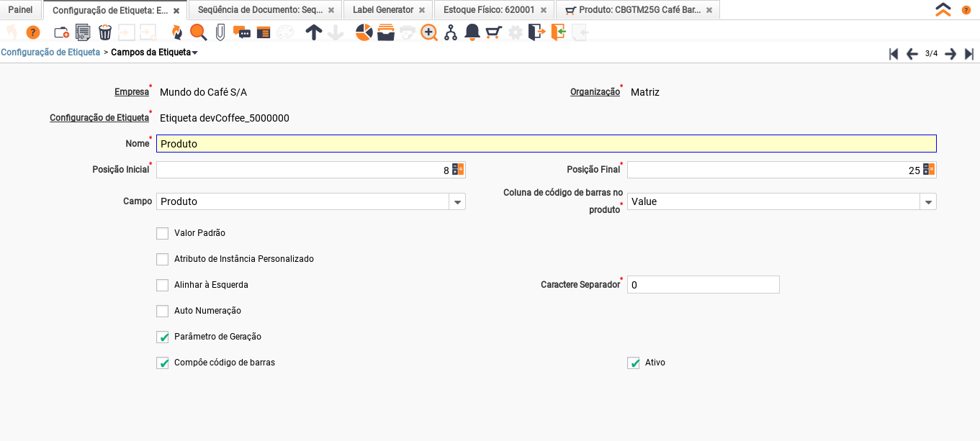This screenshot has height=441, width=980.
Task: Click the shopping cart toolbar icon
Action: click(493, 32)
